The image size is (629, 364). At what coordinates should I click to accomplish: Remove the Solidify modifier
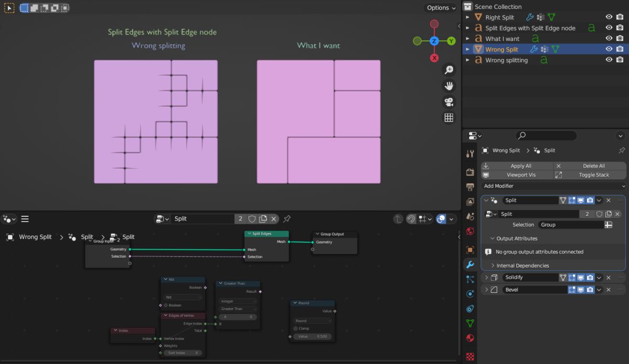(x=609, y=278)
